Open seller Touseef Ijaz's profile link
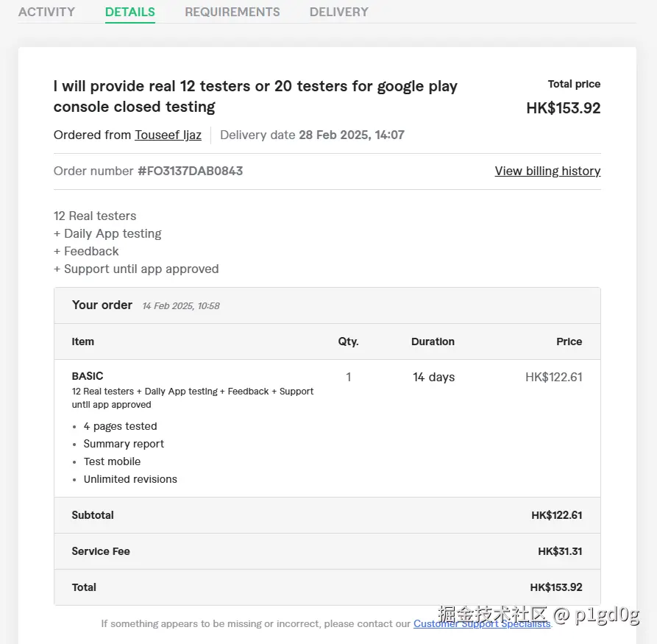The height and width of the screenshot is (644, 657). coord(168,135)
